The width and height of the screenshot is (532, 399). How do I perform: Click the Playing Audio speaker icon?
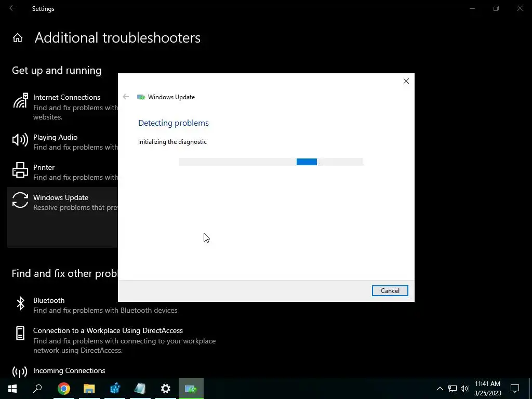point(20,139)
